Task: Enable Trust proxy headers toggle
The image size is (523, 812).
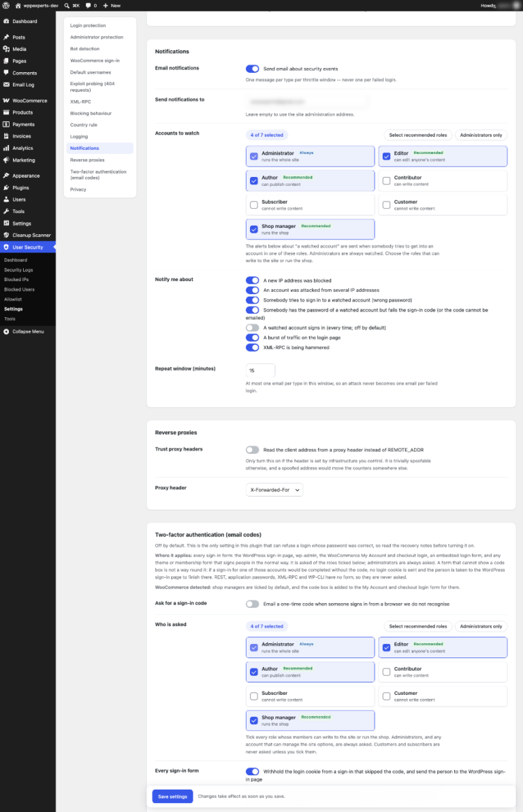Action: coord(253,450)
